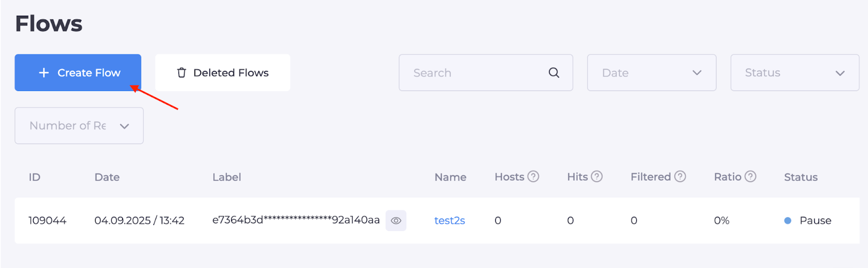
Task: Click the plus icon on Create Flow
Action: click(x=44, y=73)
